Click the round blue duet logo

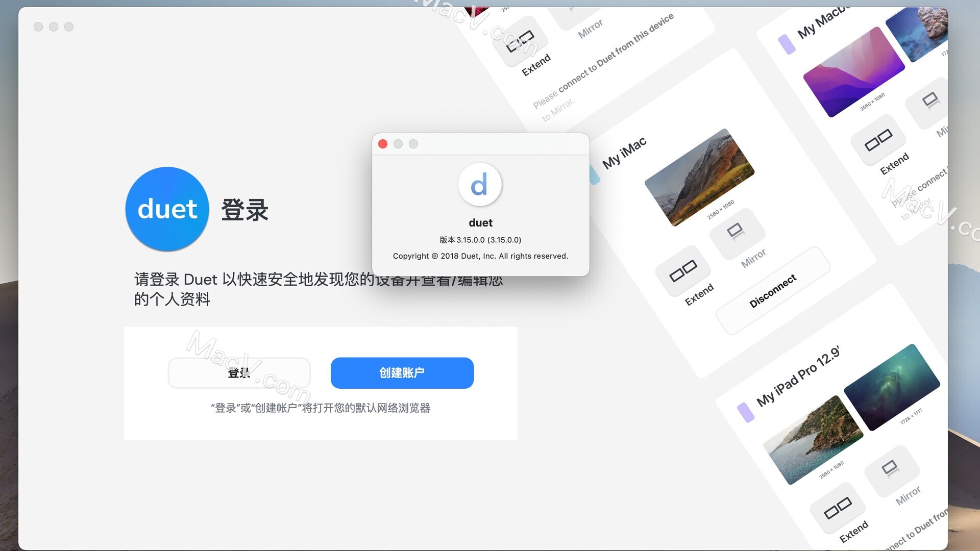point(167,209)
